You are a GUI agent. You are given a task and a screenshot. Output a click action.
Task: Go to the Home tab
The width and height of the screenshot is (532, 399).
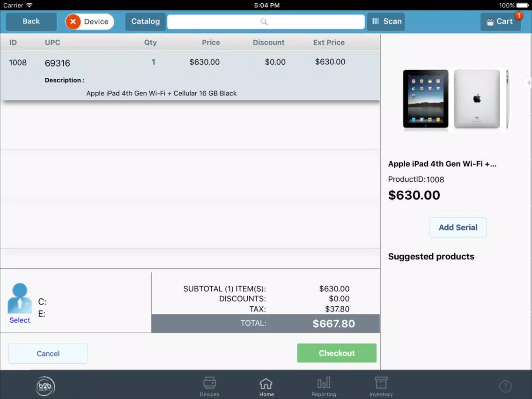(266, 387)
